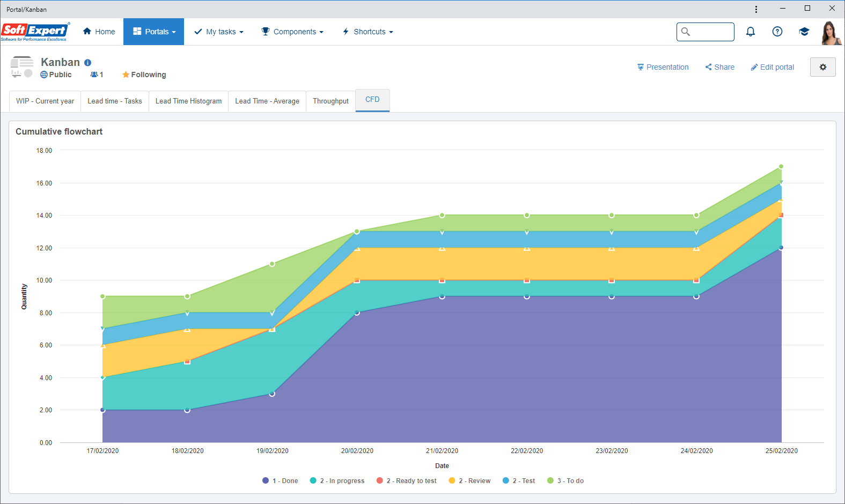Select the Throughput tab
Screen dimensions: 845x504
[330, 101]
